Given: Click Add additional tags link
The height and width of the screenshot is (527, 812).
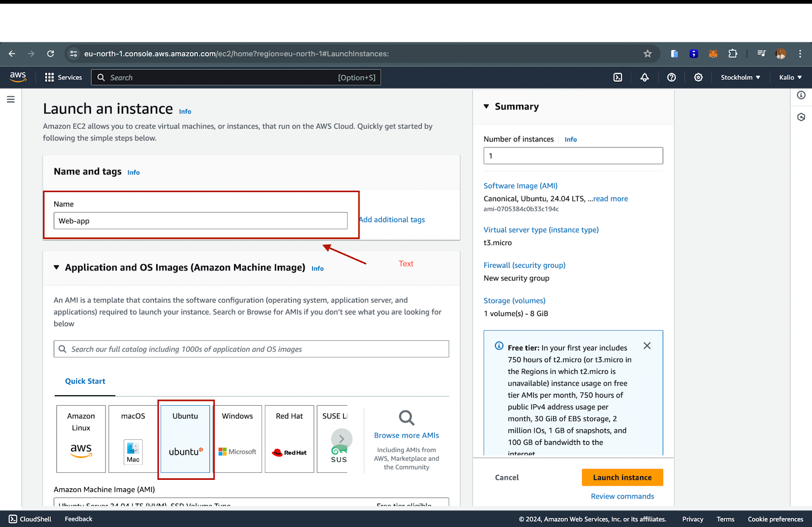Looking at the screenshot, I should tap(392, 220).
